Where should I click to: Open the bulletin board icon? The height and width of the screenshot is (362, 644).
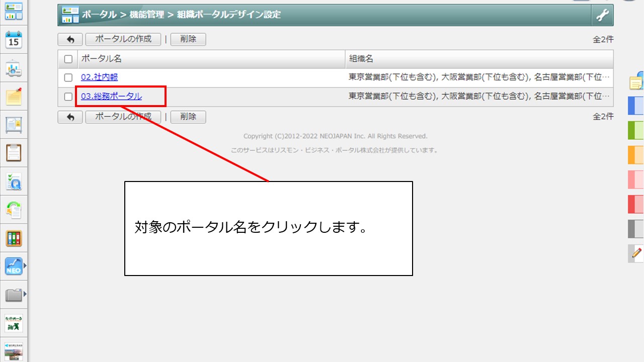(x=14, y=124)
